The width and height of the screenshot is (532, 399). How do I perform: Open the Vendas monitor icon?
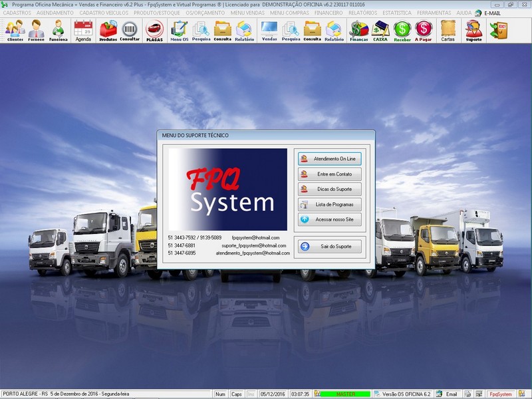pyautogui.click(x=269, y=31)
